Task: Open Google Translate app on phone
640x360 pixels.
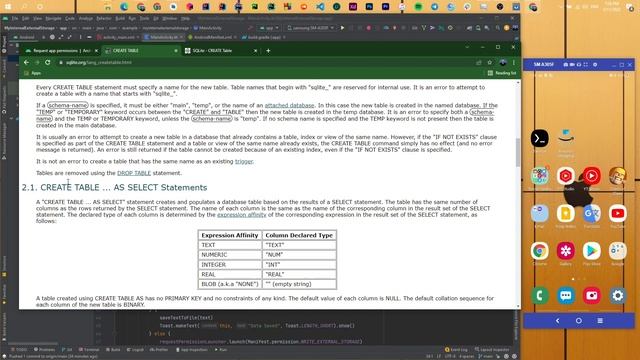Action: click(x=592, y=213)
